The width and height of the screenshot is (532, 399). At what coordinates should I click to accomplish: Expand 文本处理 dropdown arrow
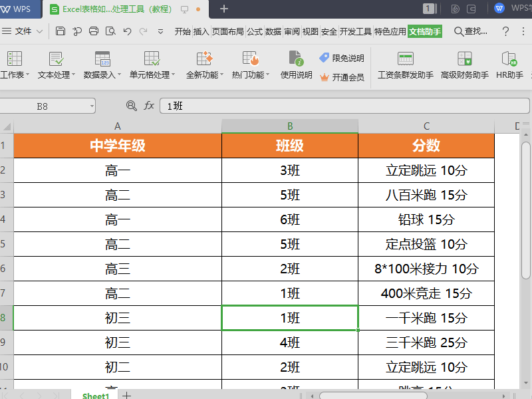(x=73, y=74)
